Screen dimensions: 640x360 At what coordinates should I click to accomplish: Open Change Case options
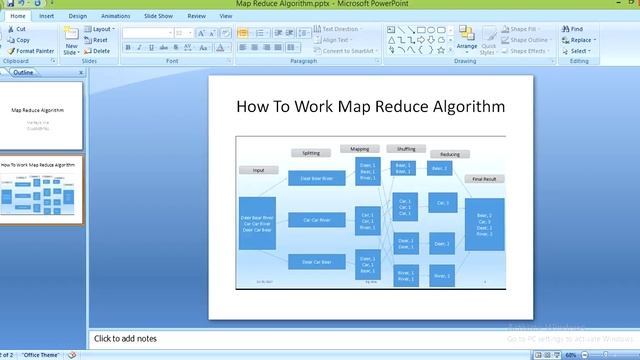tap(203, 48)
